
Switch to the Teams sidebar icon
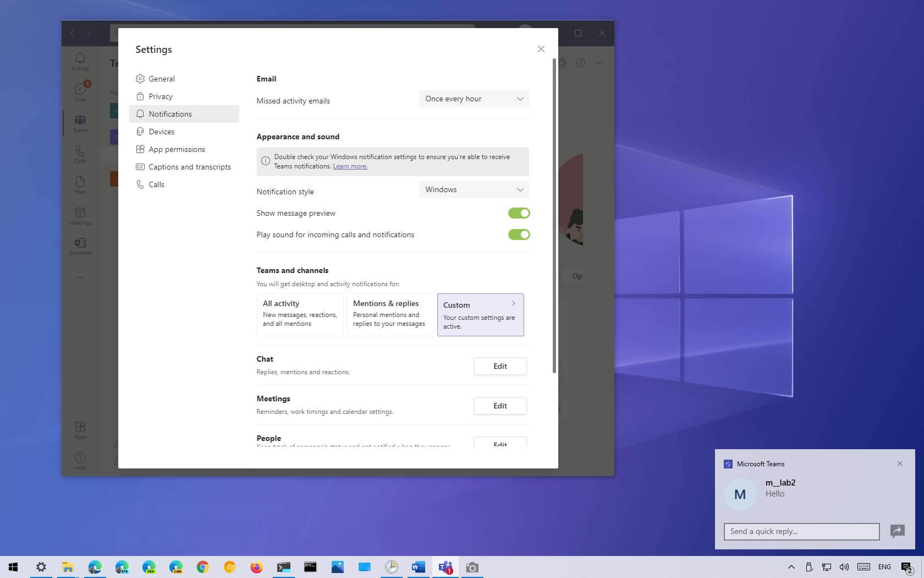pos(80,122)
